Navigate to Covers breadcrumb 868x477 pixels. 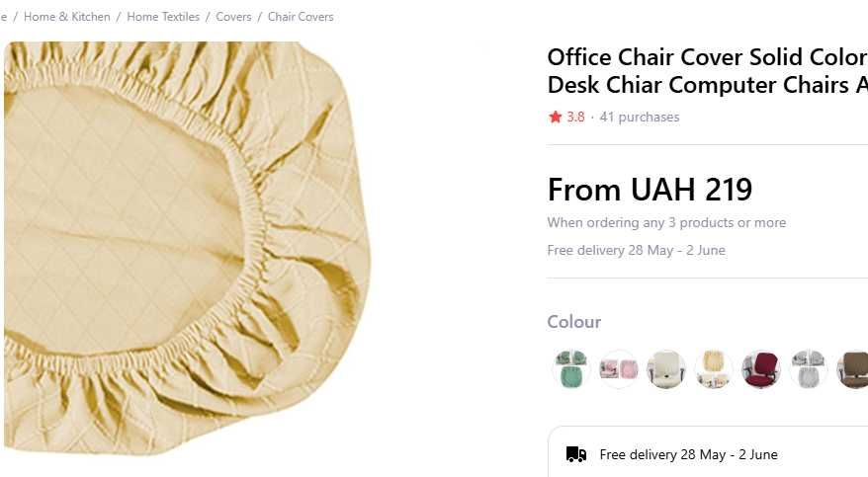(x=233, y=17)
